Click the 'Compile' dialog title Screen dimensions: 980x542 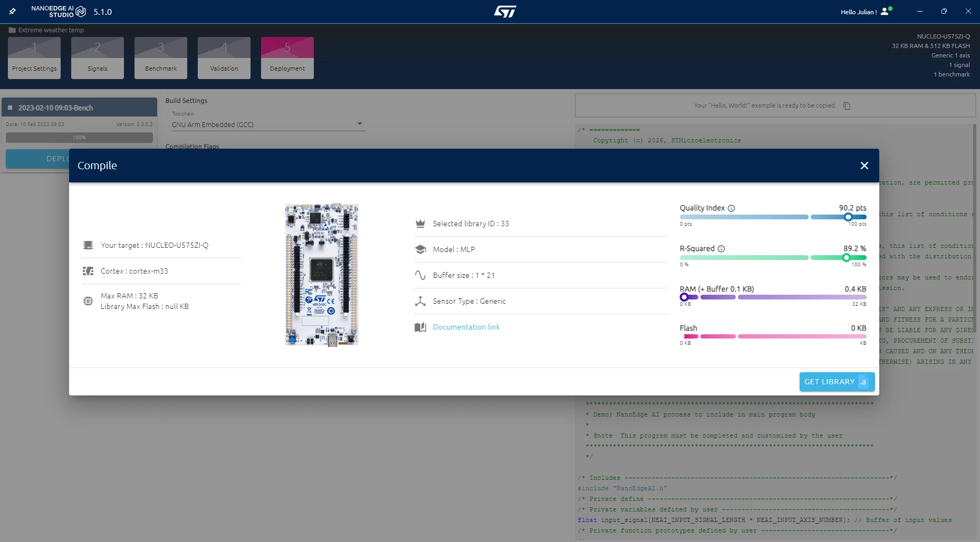pyautogui.click(x=97, y=166)
